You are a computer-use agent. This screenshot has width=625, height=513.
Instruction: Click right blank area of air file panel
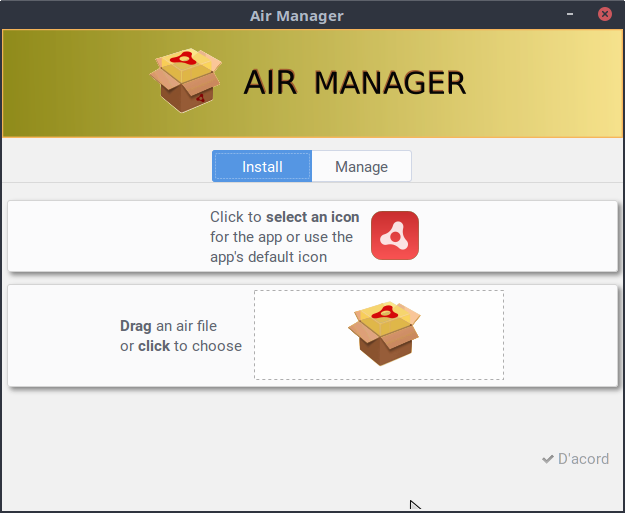pos(560,335)
